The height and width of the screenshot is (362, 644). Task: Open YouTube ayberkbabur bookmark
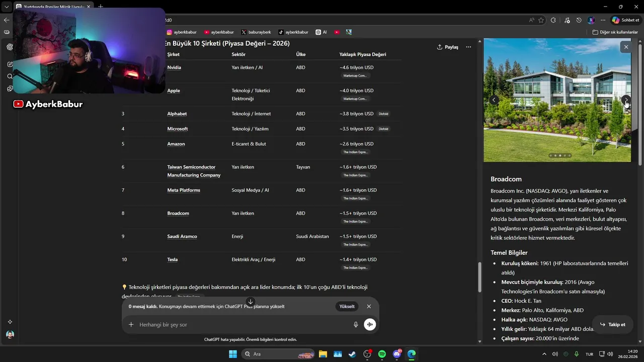point(219,32)
